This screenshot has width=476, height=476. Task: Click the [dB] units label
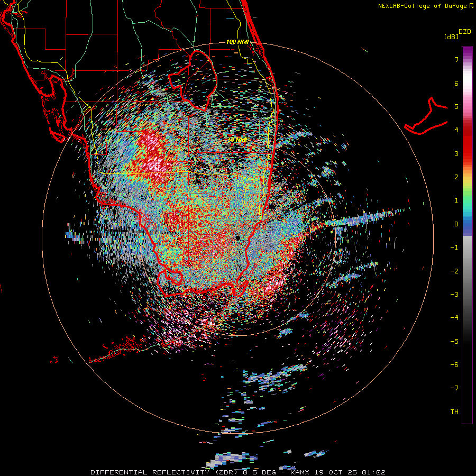pyautogui.click(x=451, y=36)
